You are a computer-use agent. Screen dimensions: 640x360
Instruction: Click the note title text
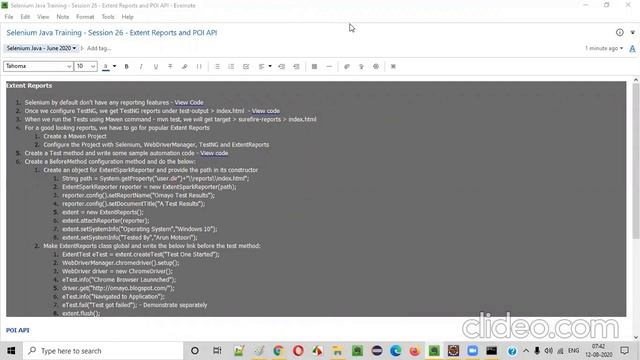tap(112, 33)
